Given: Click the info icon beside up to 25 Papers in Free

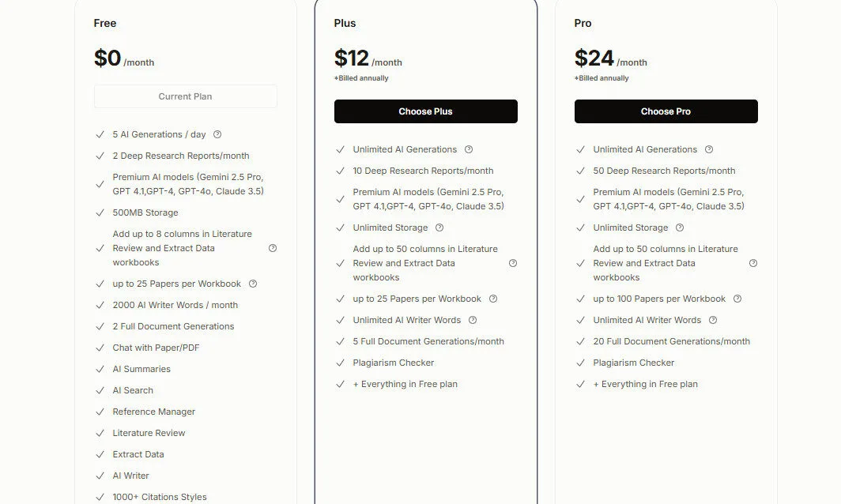Looking at the screenshot, I should 251,284.
